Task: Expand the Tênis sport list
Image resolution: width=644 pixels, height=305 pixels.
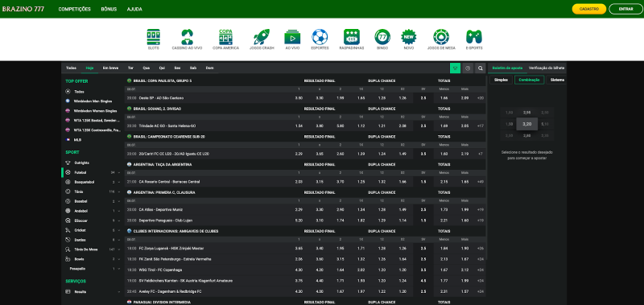Action: coord(119,192)
